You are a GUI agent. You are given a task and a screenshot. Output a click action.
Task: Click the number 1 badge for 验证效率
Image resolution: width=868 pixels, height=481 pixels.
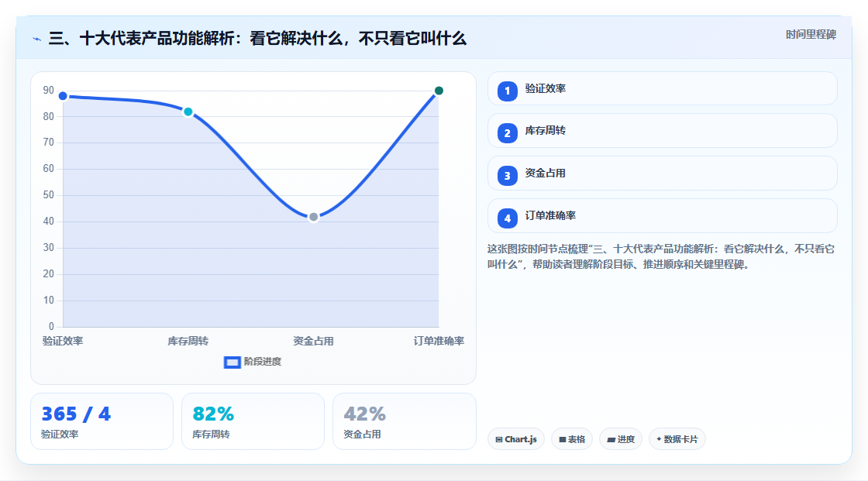coord(507,91)
